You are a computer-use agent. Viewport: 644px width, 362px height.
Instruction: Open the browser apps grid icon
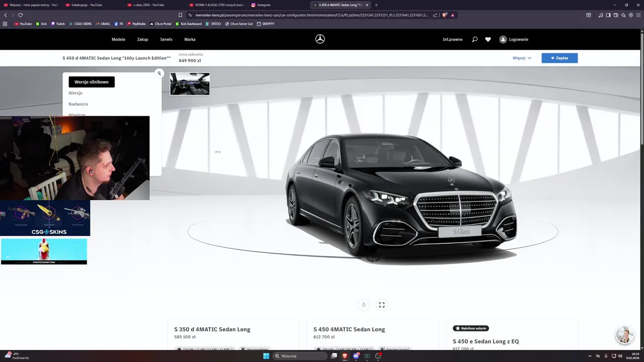click(6, 24)
